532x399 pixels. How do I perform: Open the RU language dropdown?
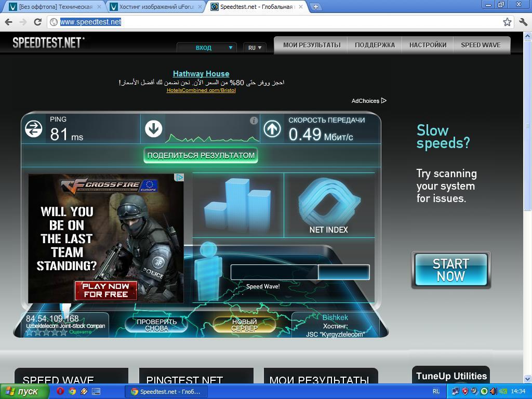(255, 47)
